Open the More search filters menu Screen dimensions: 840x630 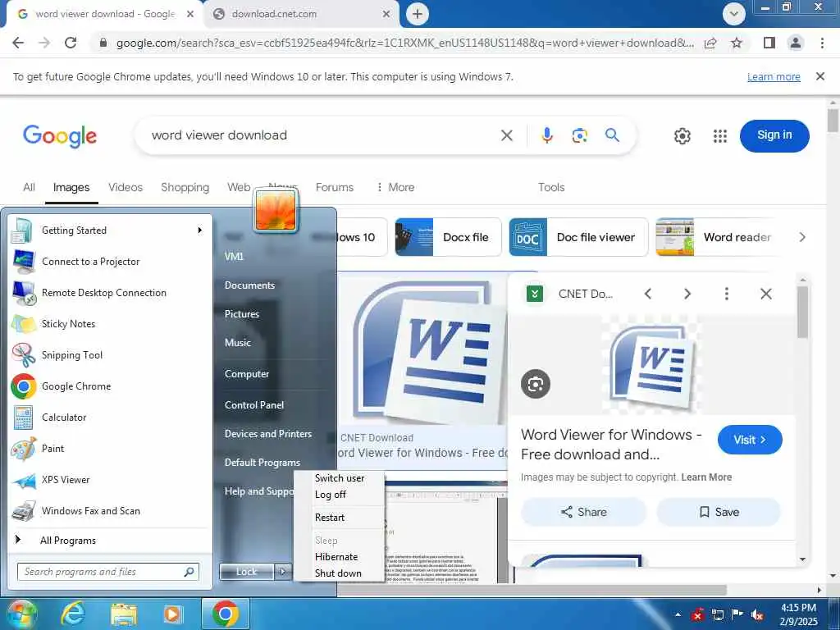click(x=395, y=187)
